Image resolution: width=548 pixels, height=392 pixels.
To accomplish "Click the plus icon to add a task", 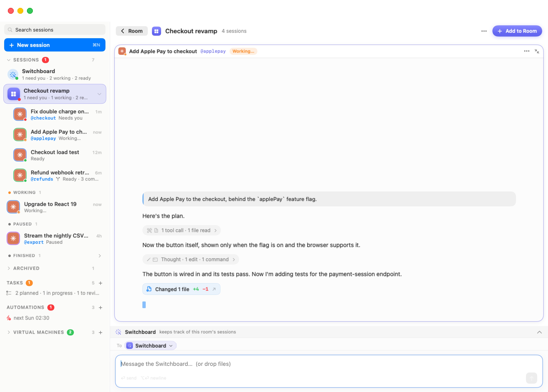I will 101,283.
